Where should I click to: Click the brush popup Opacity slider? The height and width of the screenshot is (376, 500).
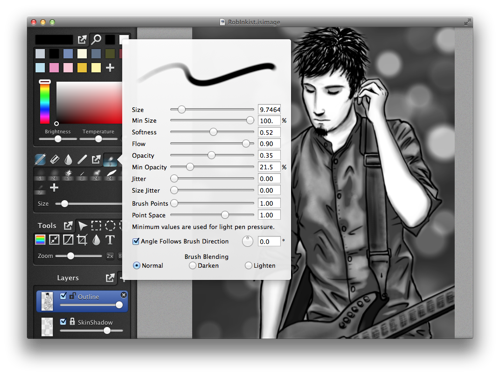(x=212, y=155)
